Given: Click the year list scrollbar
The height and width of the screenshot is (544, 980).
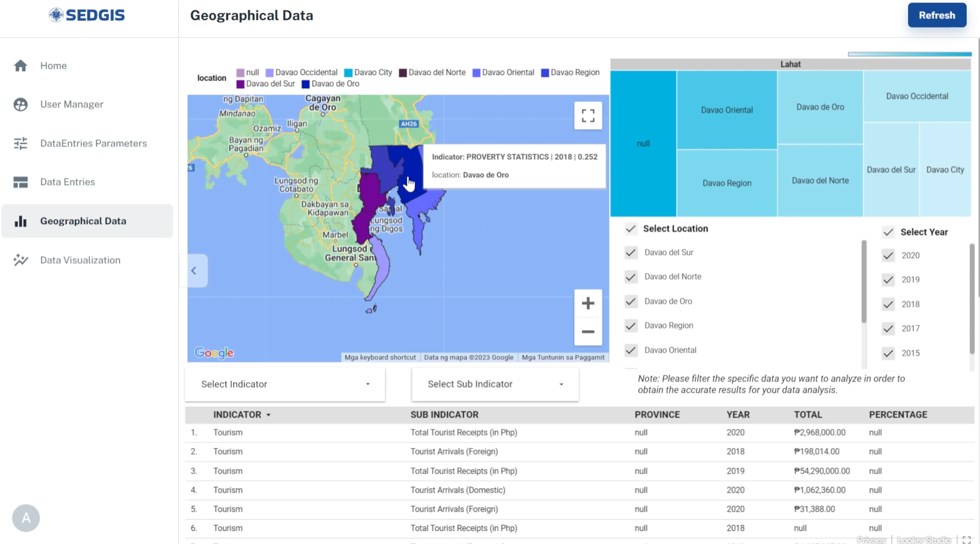Looking at the screenshot, I should (972, 298).
